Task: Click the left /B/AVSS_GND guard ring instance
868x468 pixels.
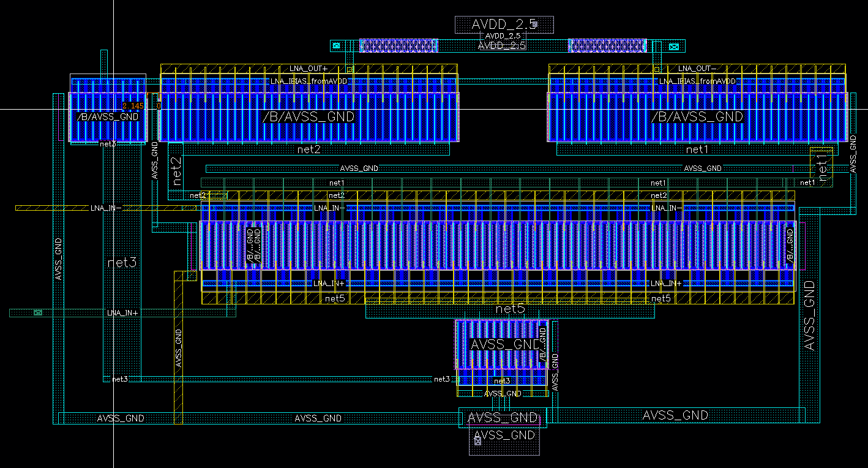Action: (x=107, y=116)
